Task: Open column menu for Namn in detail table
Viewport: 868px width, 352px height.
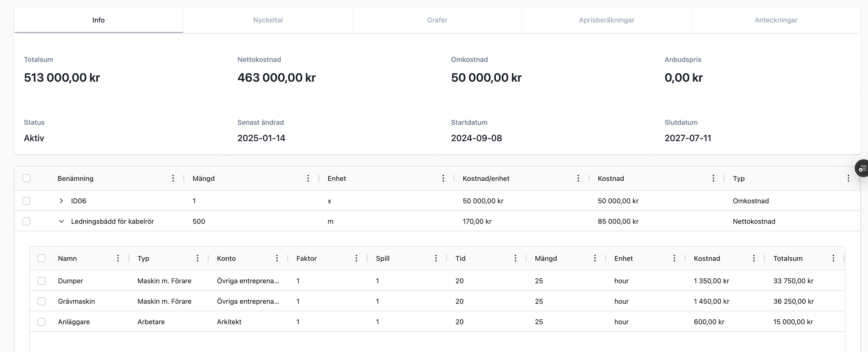Action: coord(118,258)
